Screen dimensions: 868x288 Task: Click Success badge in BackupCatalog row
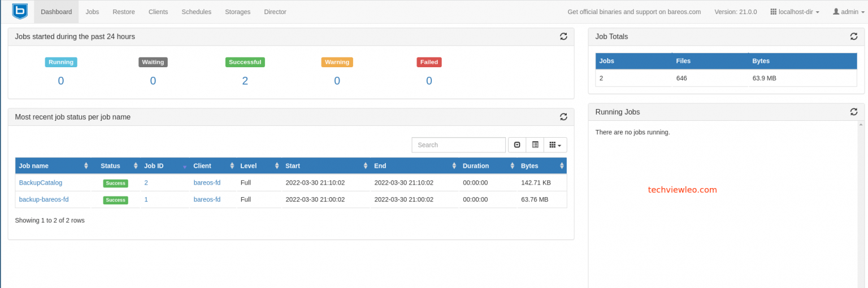(115, 184)
